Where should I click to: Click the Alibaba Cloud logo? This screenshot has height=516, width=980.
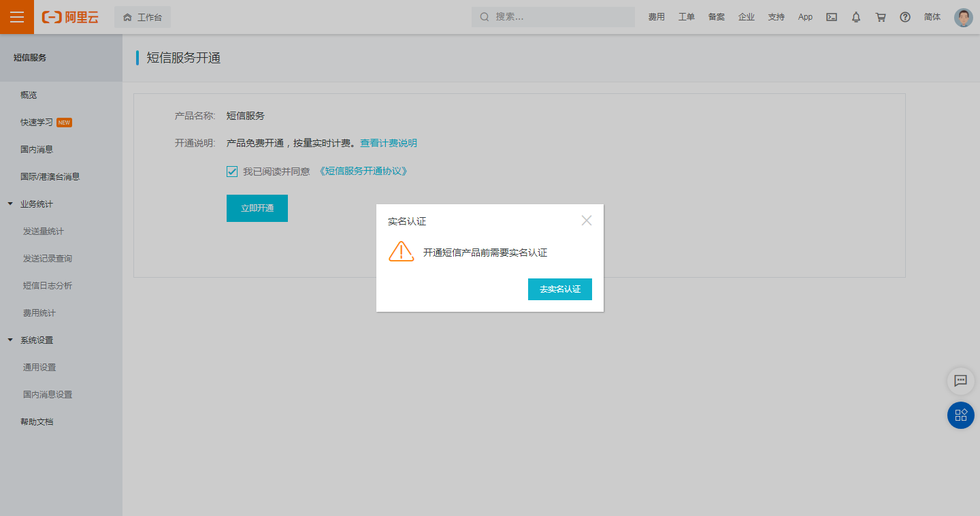pos(70,17)
